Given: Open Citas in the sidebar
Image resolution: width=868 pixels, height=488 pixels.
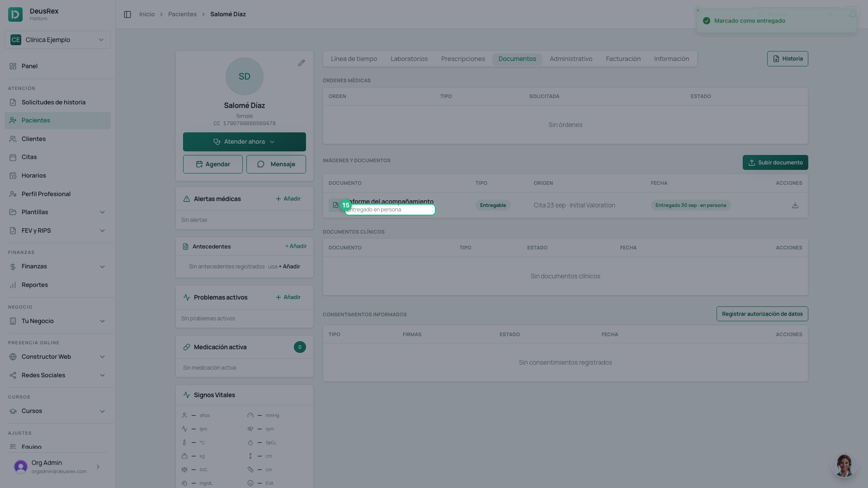Looking at the screenshot, I should coord(57,157).
